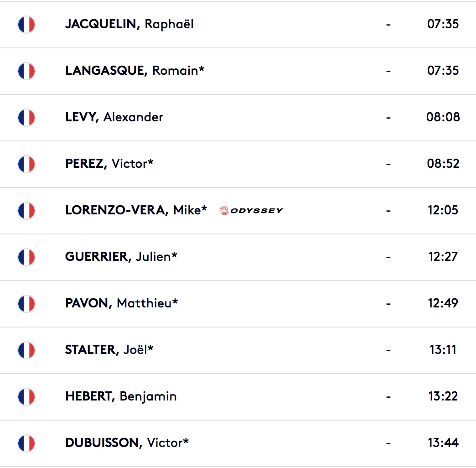Open player JACQUELIN, Raphaël
This screenshot has width=476, height=468.
[129, 24]
